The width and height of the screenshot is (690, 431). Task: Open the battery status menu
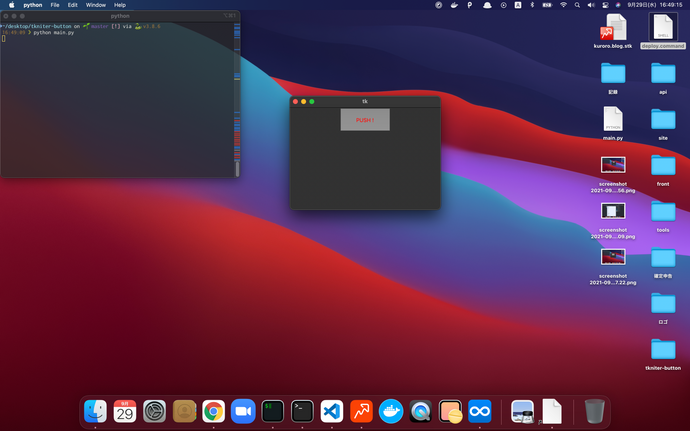point(547,5)
